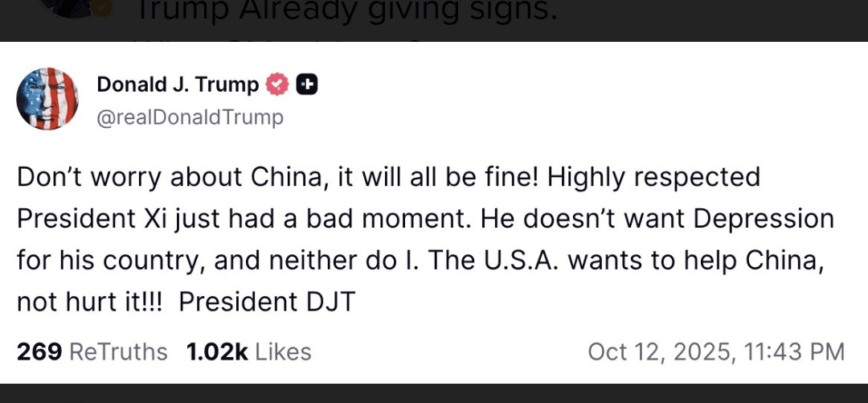
Task: Click the dark bar below the post
Action: [x=434, y=393]
